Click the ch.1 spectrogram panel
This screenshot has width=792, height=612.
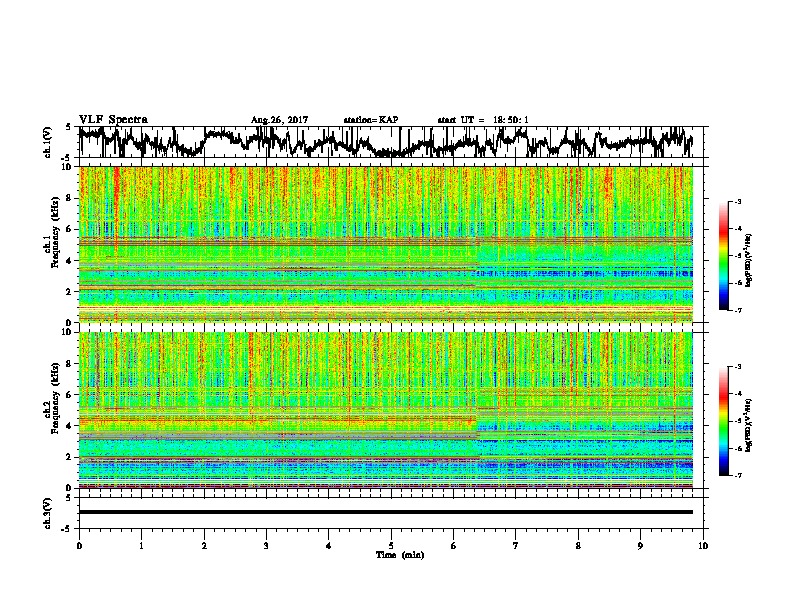click(386, 244)
